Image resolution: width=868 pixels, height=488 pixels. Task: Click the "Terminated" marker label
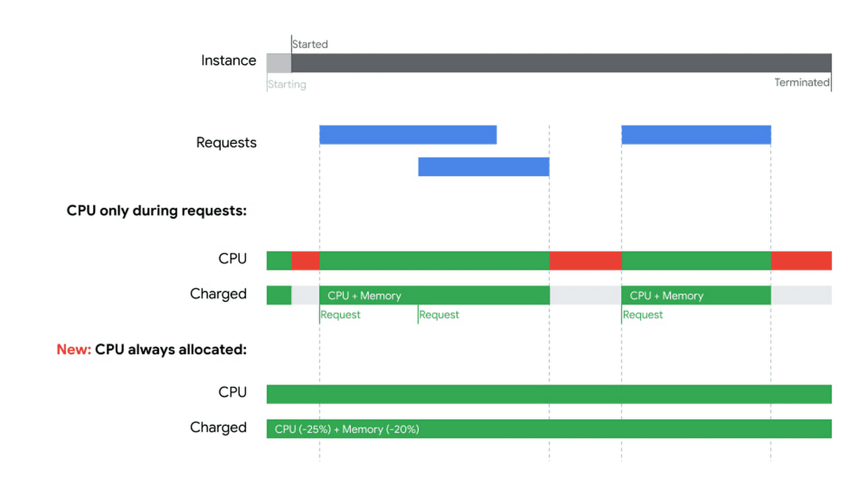801,82
